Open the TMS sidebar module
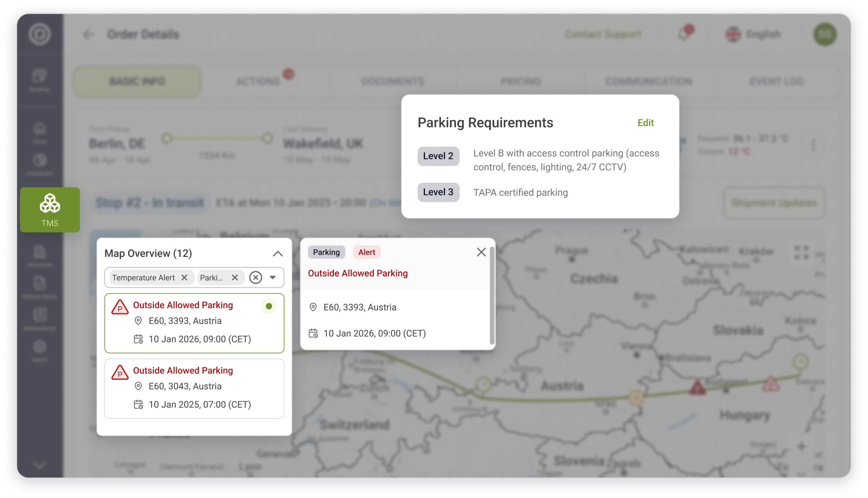 coord(50,210)
